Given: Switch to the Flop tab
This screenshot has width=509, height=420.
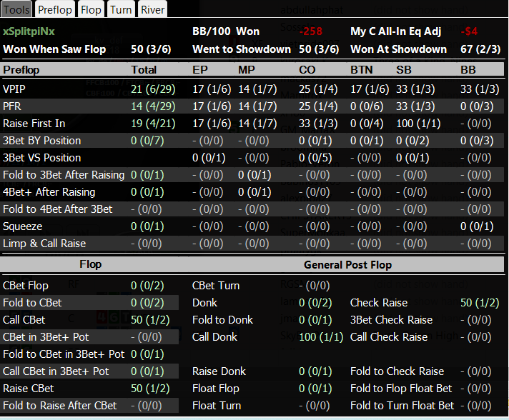Looking at the screenshot, I should pyautogui.click(x=91, y=9).
